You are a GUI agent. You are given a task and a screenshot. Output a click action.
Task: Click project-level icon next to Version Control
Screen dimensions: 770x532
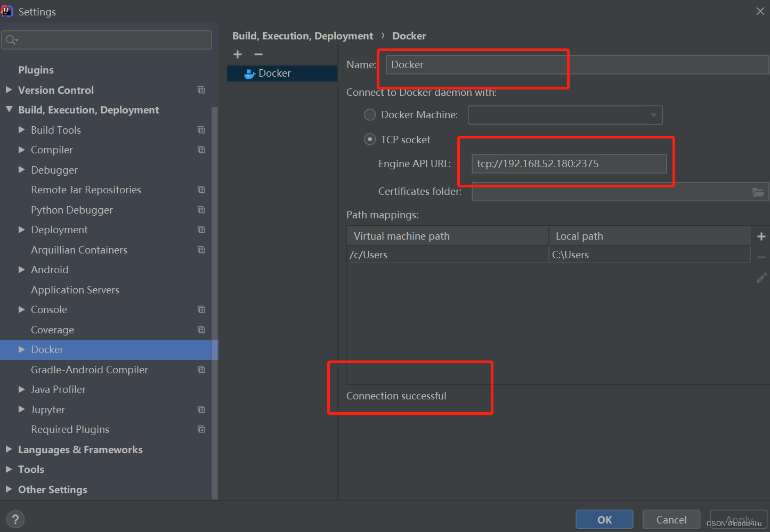201,90
